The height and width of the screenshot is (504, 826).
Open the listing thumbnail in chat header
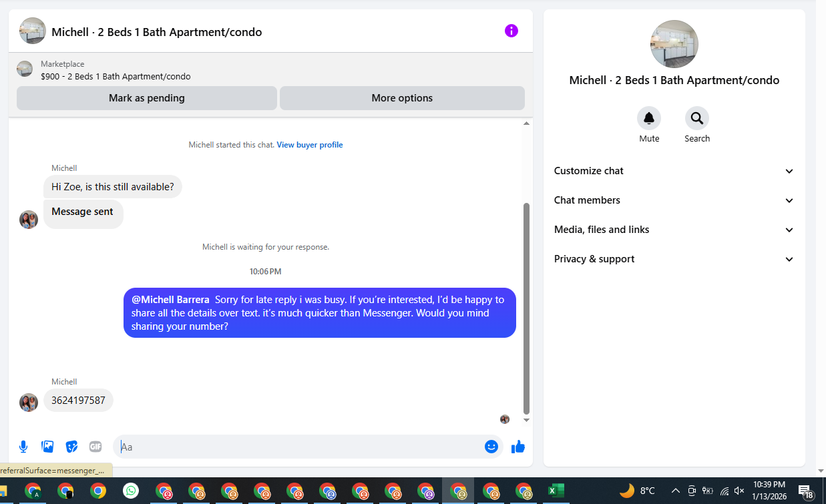(33, 31)
